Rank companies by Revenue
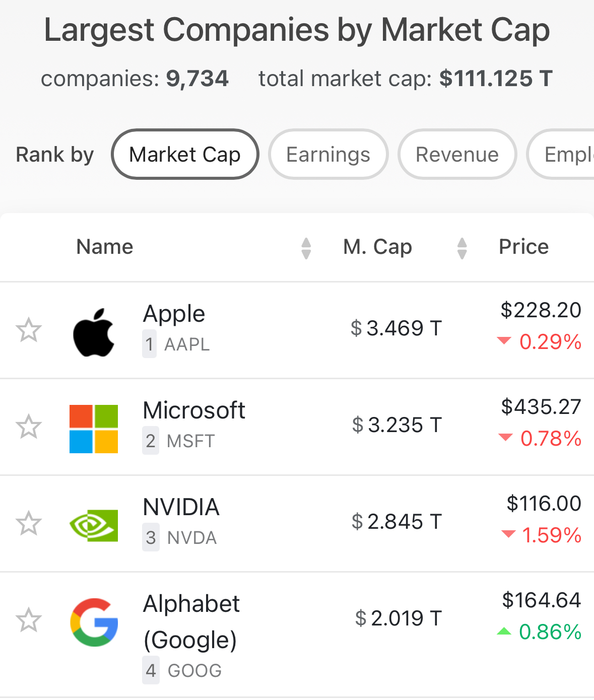Screen dimensions: 594x700 [457, 154]
